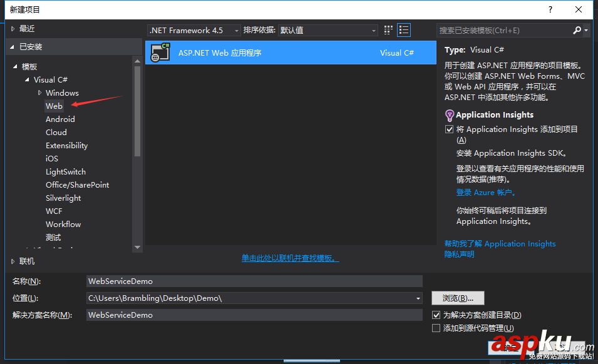This screenshot has height=364, width=598.
Task: Open the privacy statement (隐私声明) link
Action: pos(459,254)
